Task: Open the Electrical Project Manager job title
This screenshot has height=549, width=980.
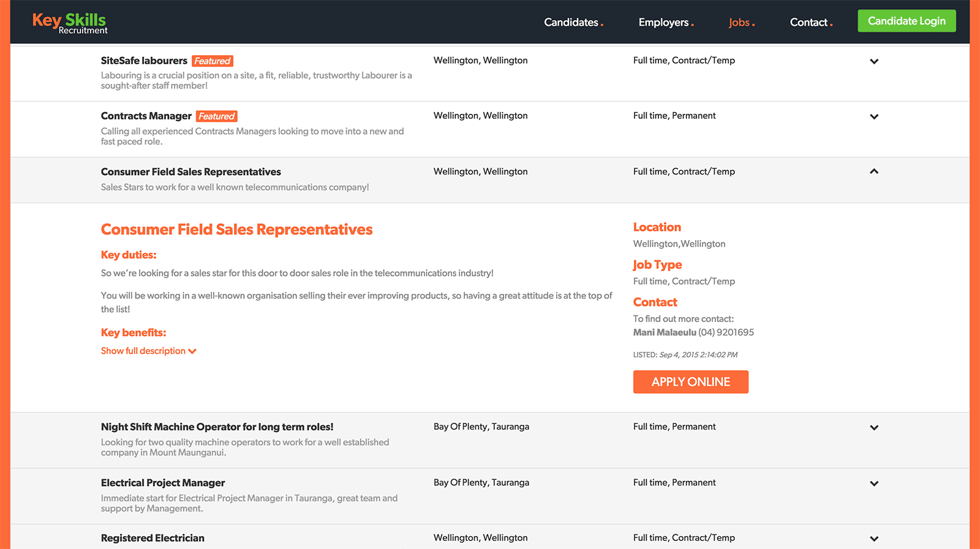Action: 162,483
